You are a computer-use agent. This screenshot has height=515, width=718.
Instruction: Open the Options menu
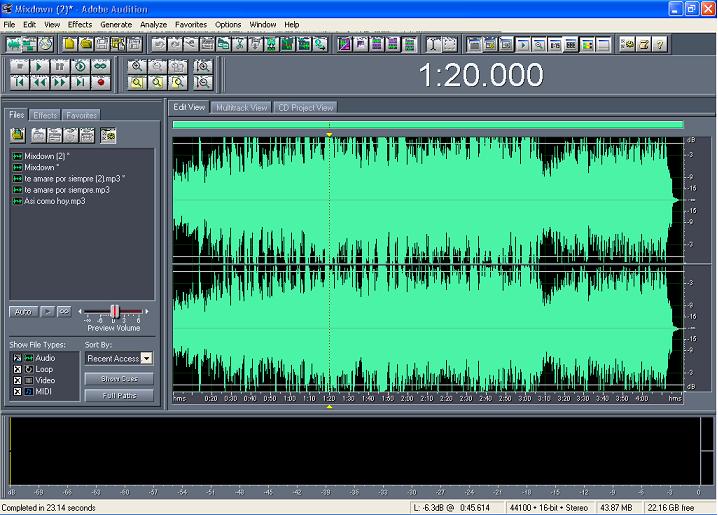[x=228, y=24]
